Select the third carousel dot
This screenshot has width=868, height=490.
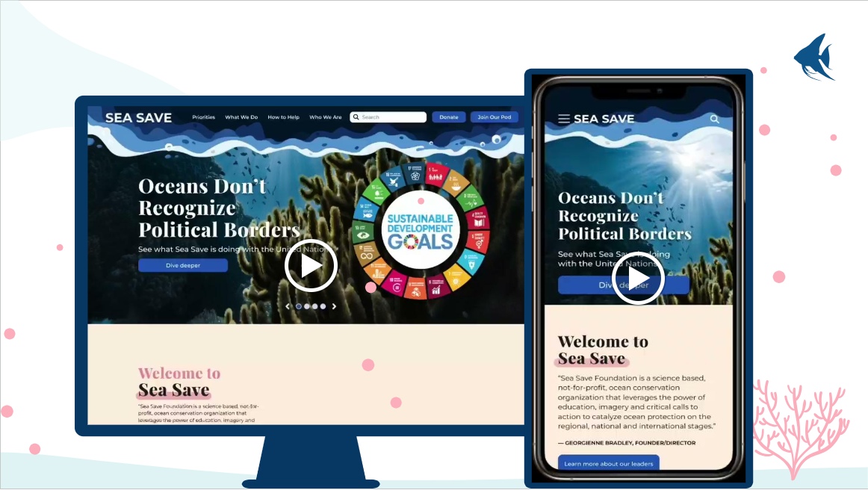tap(315, 306)
